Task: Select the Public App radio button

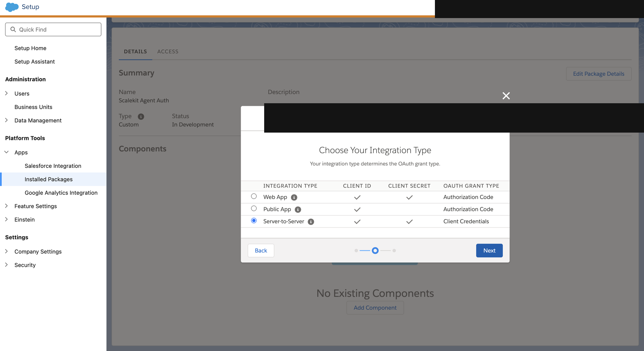Action: pyautogui.click(x=254, y=208)
